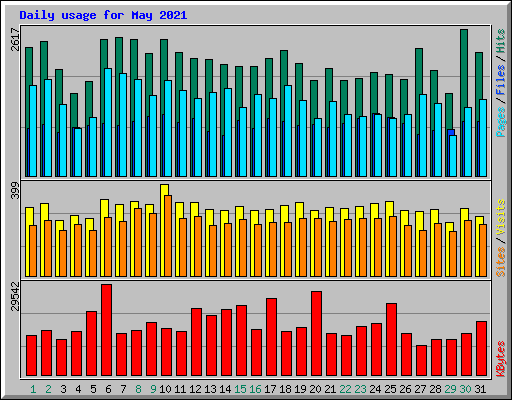Viewport: 512px width, 400px height.
Task: Click day label "12" on the x-axis
Action: [195, 389]
